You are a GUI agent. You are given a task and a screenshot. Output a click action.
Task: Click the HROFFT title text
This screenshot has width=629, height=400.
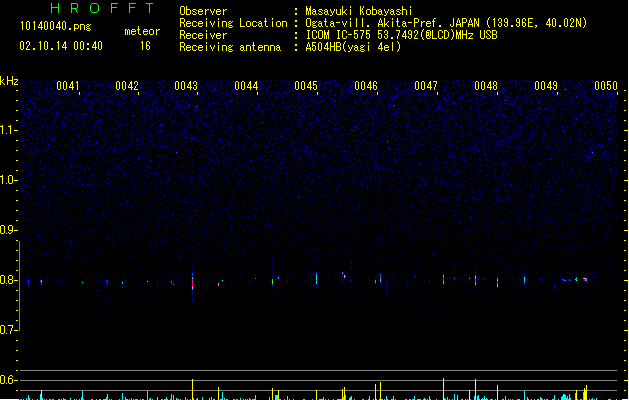(103, 8)
